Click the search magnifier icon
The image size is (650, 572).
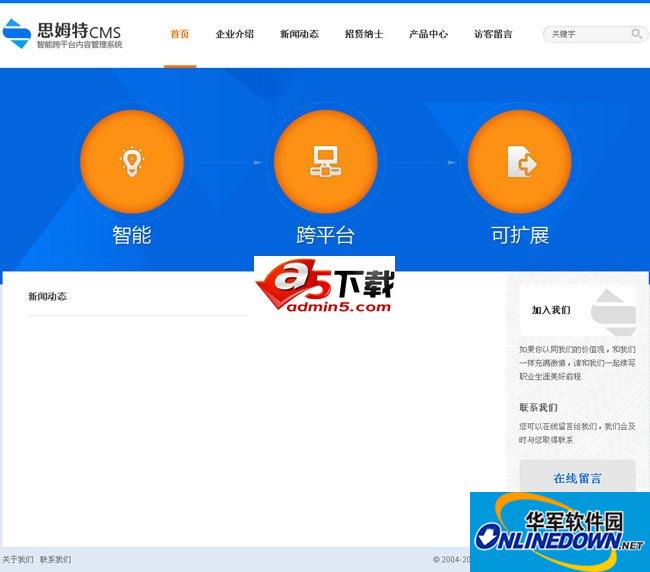[x=636, y=34]
